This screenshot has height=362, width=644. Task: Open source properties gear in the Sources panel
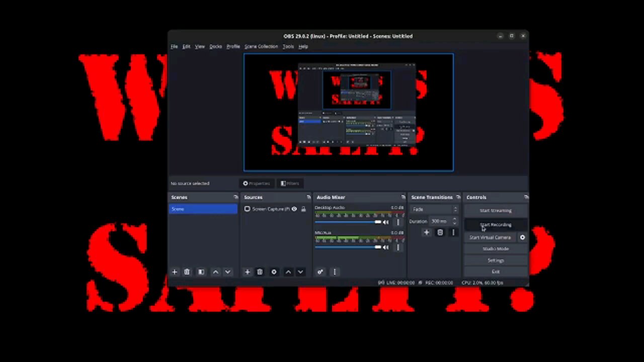pyautogui.click(x=274, y=272)
